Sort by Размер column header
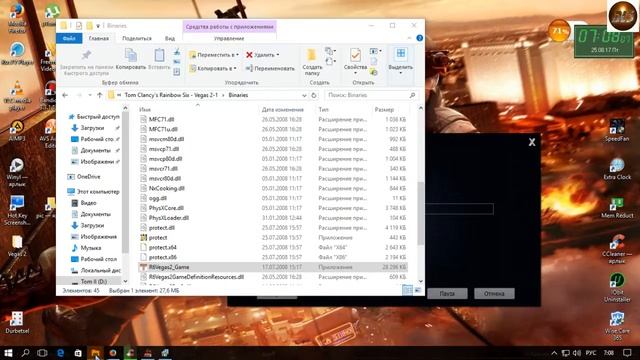The width and height of the screenshot is (640, 360). click(x=384, y=109)
